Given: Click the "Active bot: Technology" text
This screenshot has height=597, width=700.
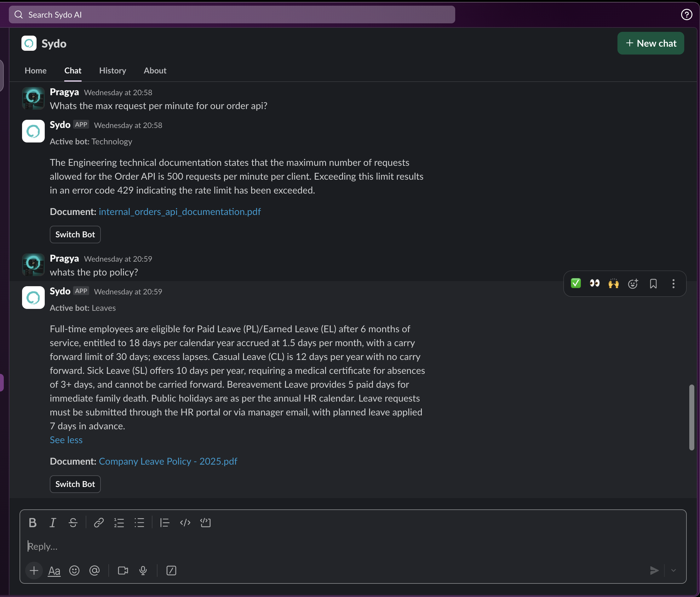Looking at the screenshot, I should pos(91,141).
